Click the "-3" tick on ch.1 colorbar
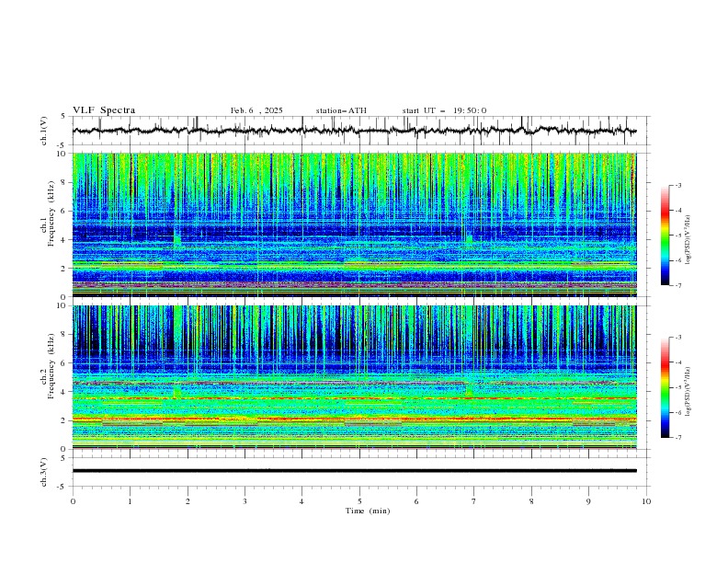Viewport: 728px width, 563px height. pos(677,185)
